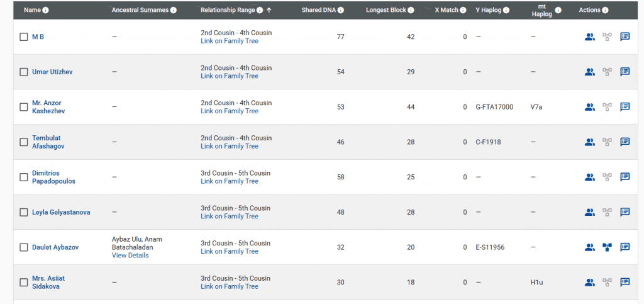This screenshot has width=644, height=304.
Task: Open in-common matches for M B
Action: click(x=589, y=37)
